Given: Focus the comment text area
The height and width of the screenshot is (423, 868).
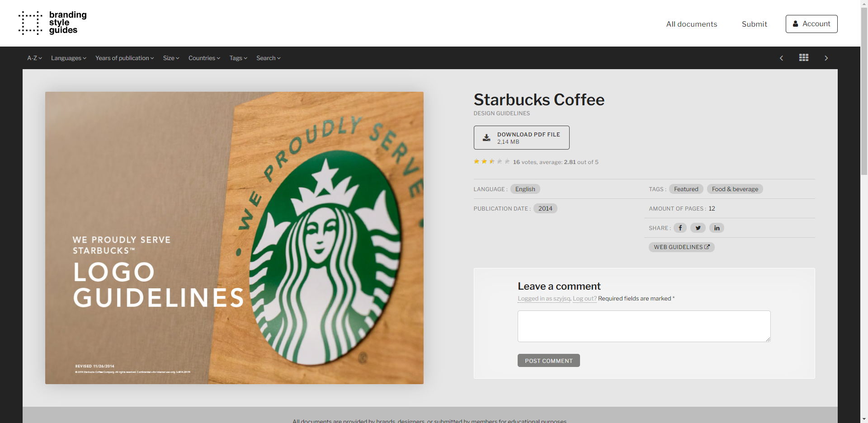Looking at the screenshot, I should click(x=644, y=326).
